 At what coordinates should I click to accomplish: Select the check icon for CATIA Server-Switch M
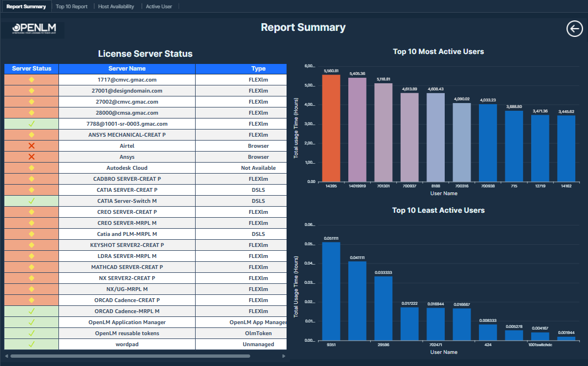tap(31, 201)
